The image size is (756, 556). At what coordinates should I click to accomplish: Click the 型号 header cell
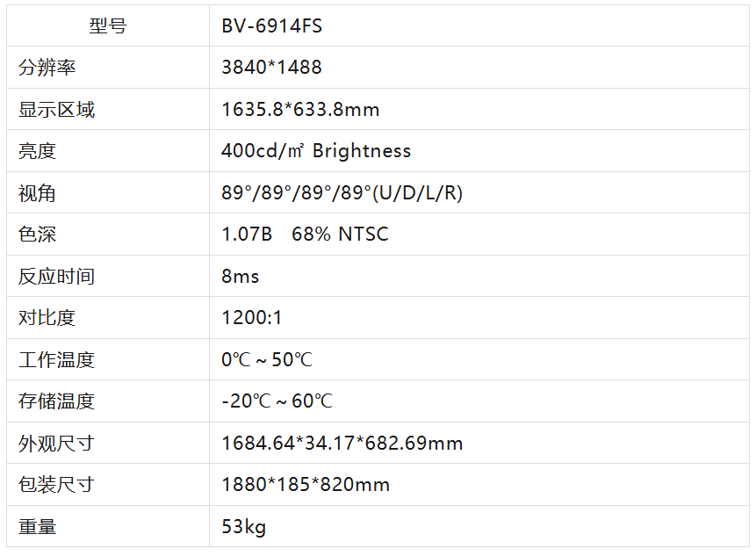[108, 26]
